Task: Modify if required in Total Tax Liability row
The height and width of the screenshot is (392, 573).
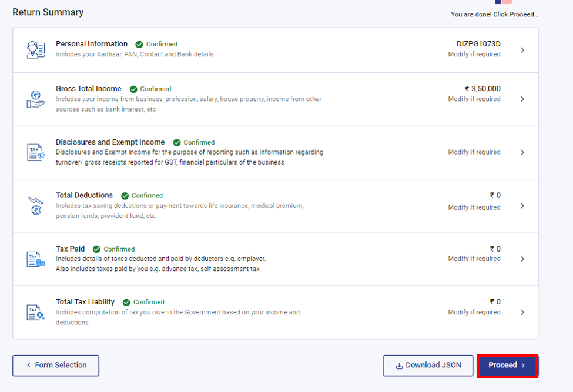Action: (474, 312)
